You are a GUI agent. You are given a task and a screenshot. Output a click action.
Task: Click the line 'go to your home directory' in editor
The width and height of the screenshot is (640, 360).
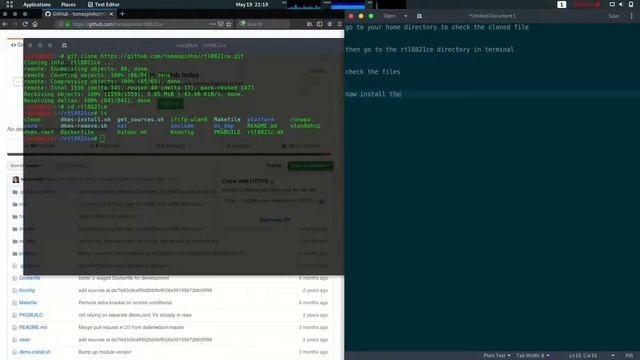(437, 27)
